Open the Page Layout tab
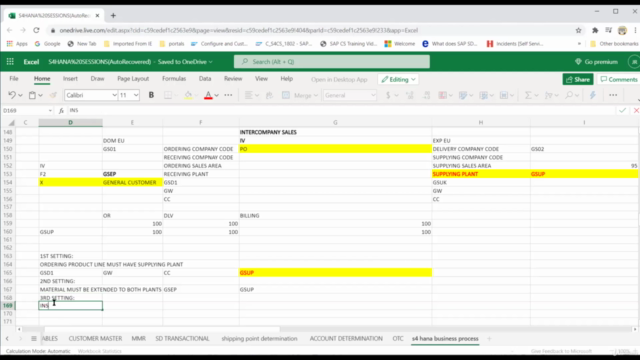640x360 pixels. (133, 78)
